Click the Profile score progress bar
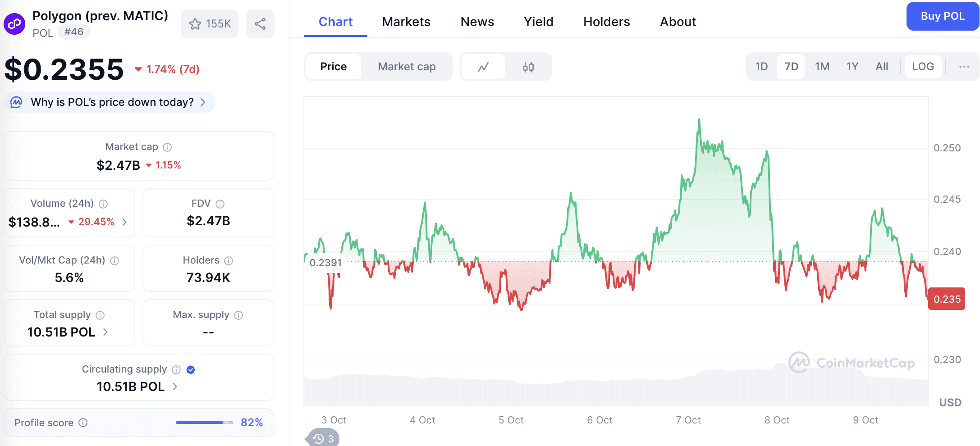This screenshot has height=446, width=980. pos(204,423)
